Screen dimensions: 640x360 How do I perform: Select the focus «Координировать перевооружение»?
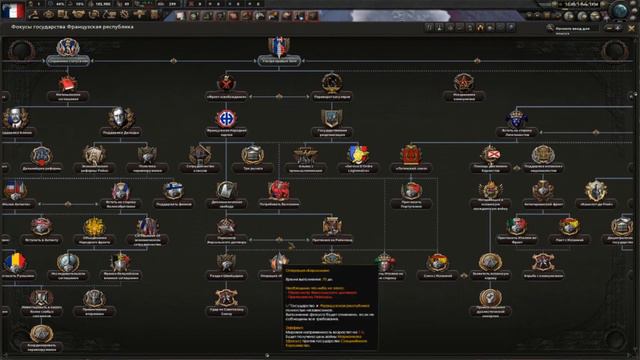(41, 338)
